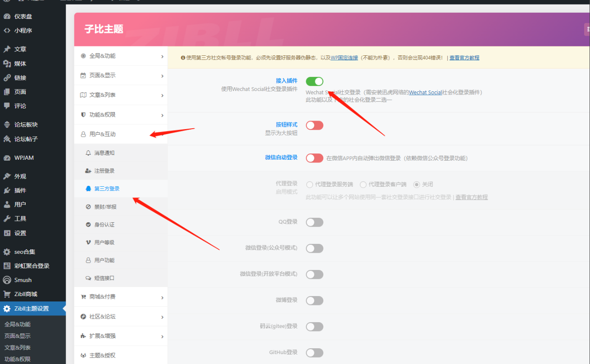590x364 pixels.
Task: Click the 身份认证 check badge icon
Action: pos(88,225)
